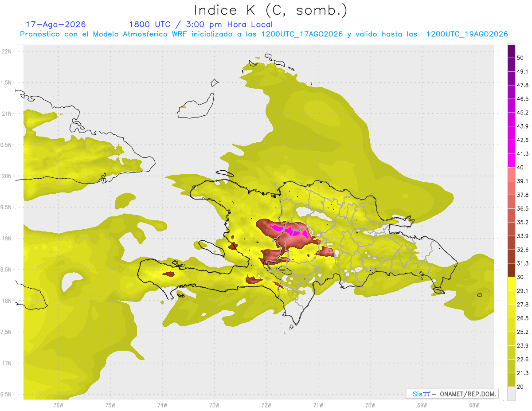Image resolution: width=532 pixels, height=411 pixels.
Task: Click the colorbar value "30"
Action: [520, 277]
